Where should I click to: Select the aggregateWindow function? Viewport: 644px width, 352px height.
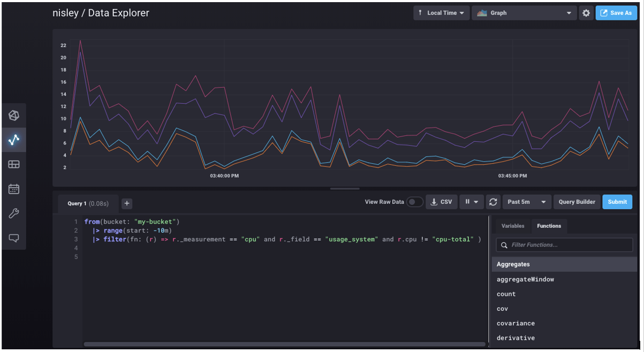[525, 279]
